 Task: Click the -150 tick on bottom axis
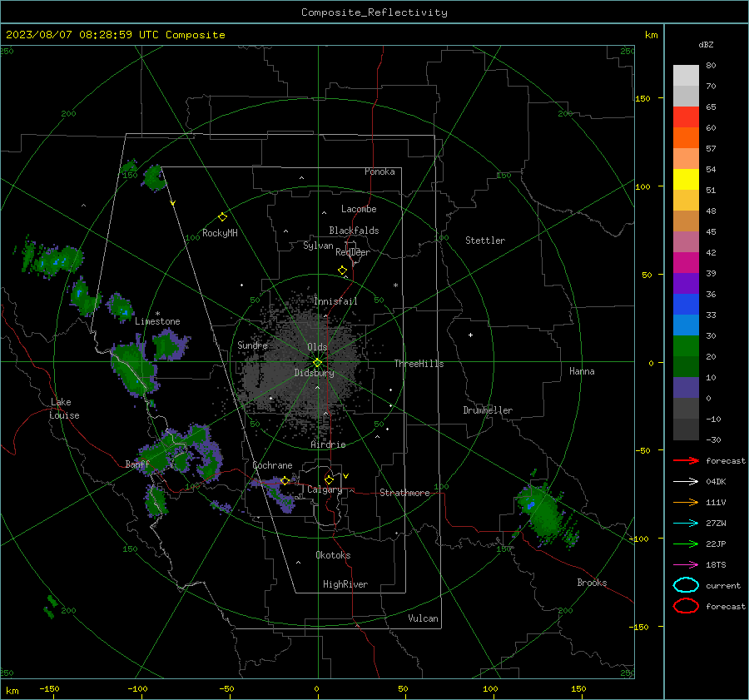[49, 689]
